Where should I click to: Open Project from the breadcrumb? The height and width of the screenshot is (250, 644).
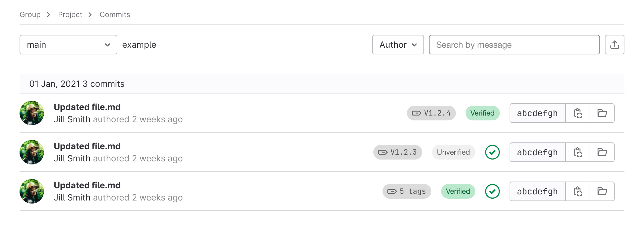point(70,14)
